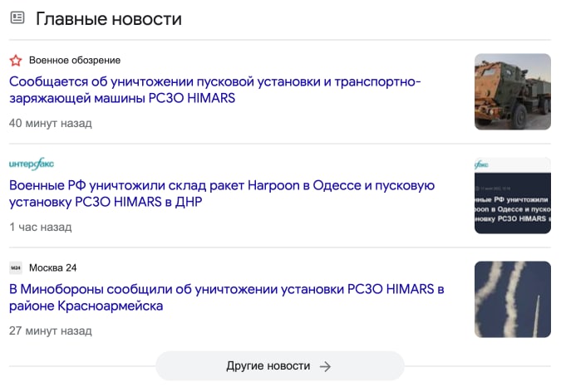Click the arrow icon in Другие новости
561x392 pixels.
pyautogui.click(x=326, y=366)
